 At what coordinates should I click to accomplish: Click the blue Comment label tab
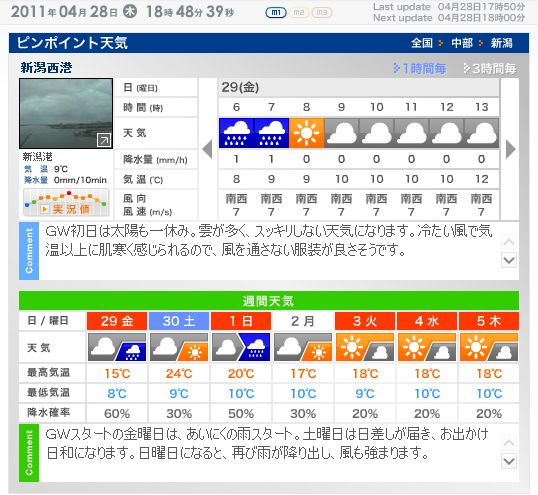[29, 251]
